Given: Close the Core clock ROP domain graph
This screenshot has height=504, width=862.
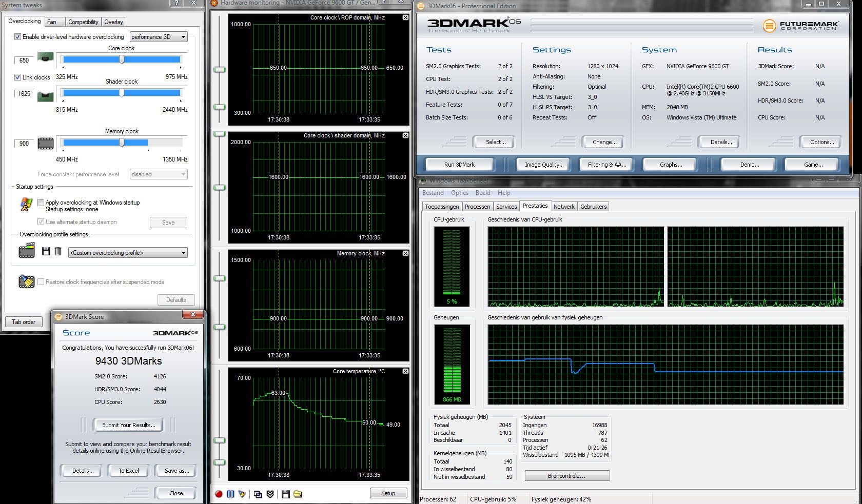Looking at the screenshot, I should (x=405, y=17).
